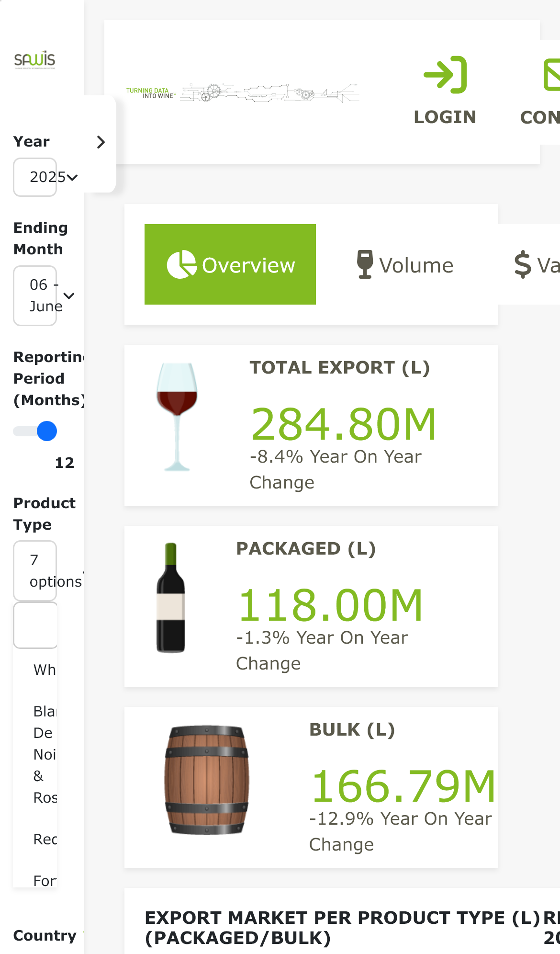560x954 pixels.
Task: Open the SAWIS logo in sidebar
Action: coord(34,60)
